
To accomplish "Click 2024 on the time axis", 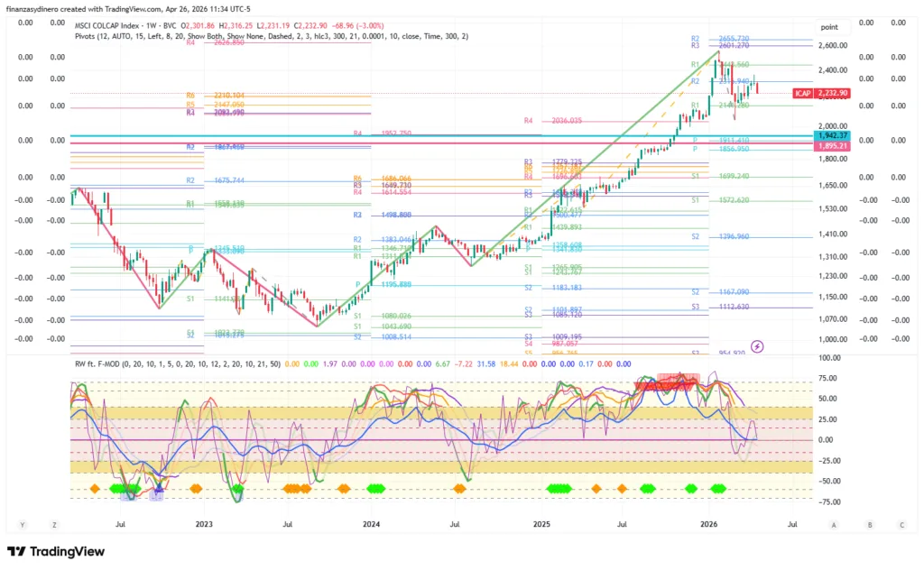I will click(372, 523).
